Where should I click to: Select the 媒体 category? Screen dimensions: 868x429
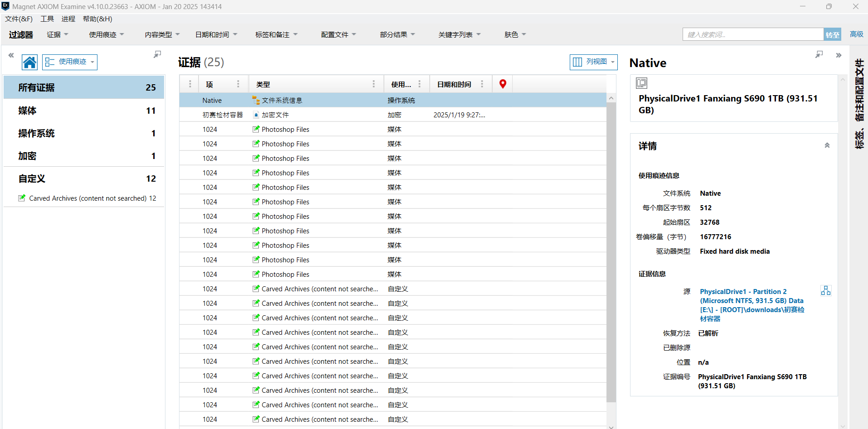[84, 111]
